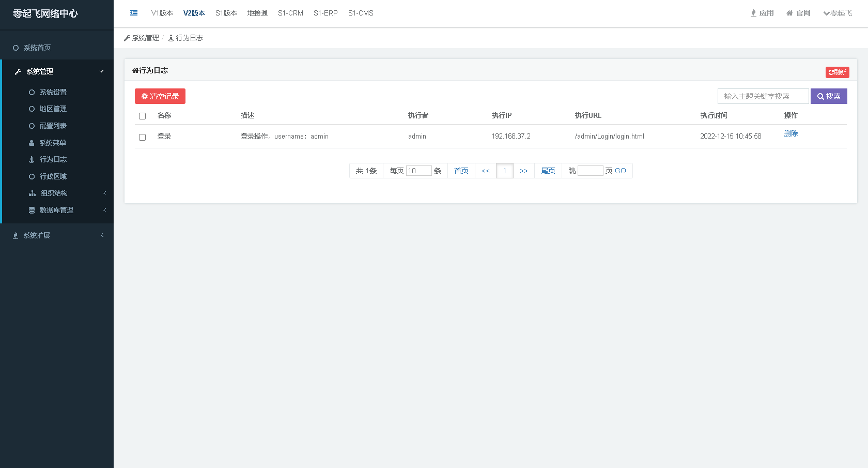
Task: Click 2022-12-15 10:45:58 cell
Action: [x=731, y=137]
